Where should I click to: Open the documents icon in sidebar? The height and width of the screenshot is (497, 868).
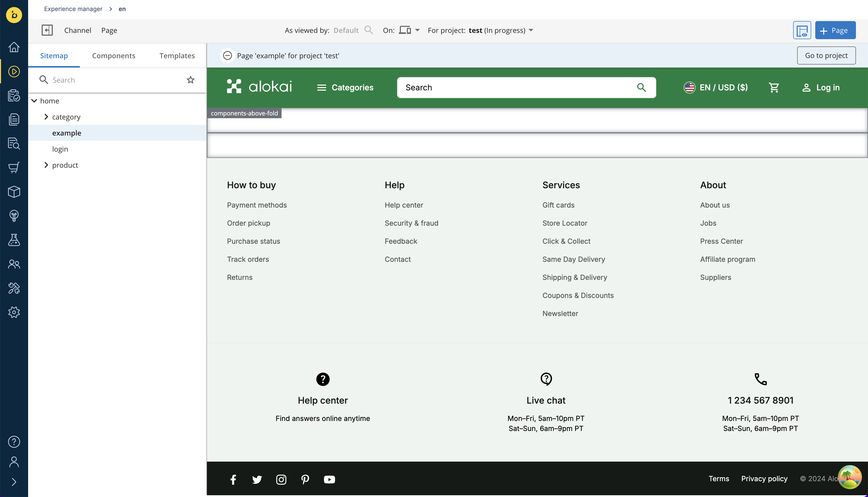14,119
